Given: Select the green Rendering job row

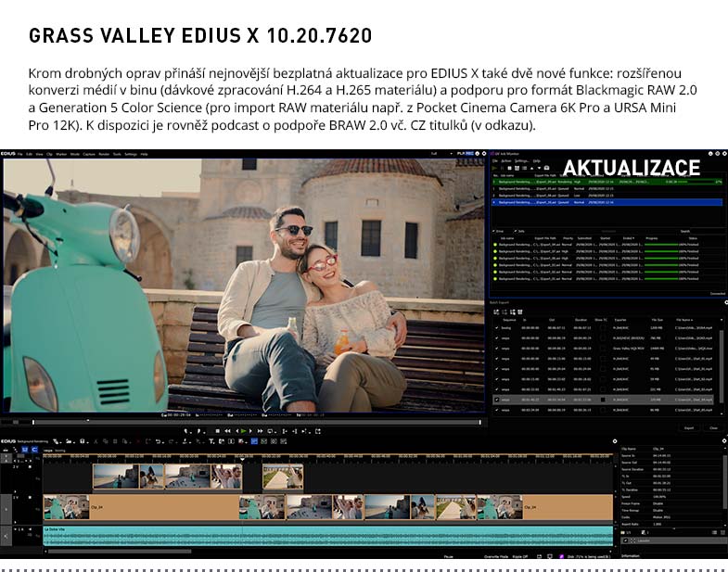Looking at the screenshot, I should click(x=607, y=182).
